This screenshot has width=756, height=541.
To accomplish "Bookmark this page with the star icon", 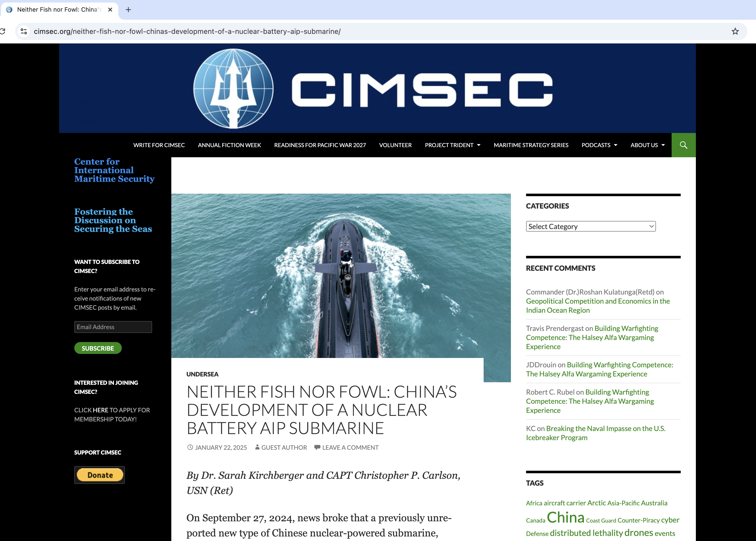I will click(735, 31).
